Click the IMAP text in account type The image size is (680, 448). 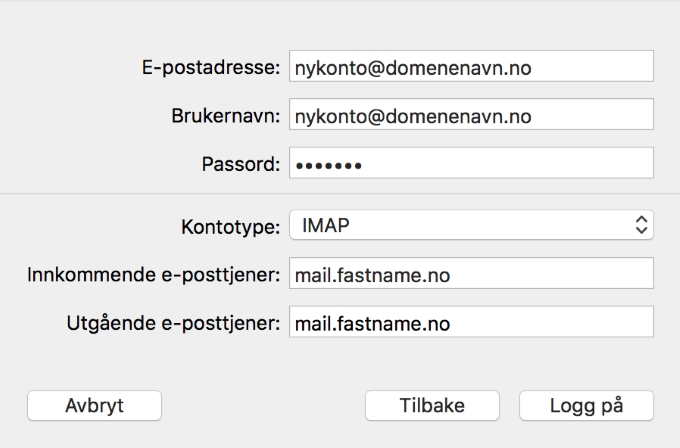326,226
